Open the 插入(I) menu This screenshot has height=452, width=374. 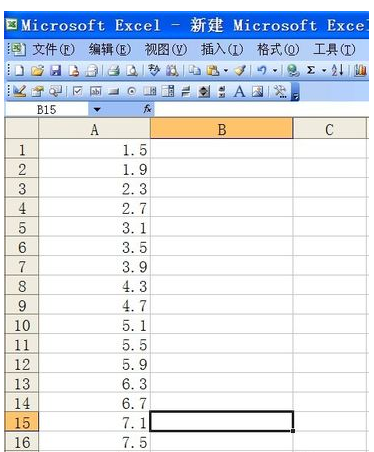coord(222,50)
